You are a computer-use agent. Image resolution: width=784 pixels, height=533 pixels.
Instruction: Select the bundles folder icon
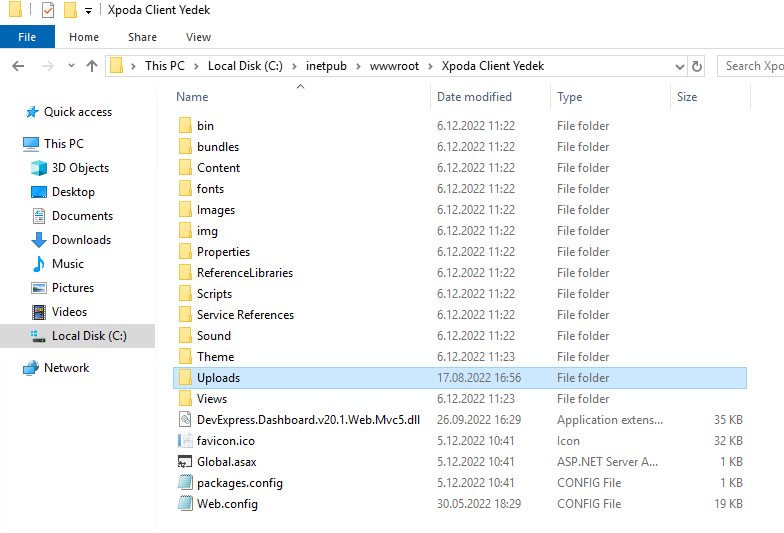pyautogui.click(x=185, y=146)
